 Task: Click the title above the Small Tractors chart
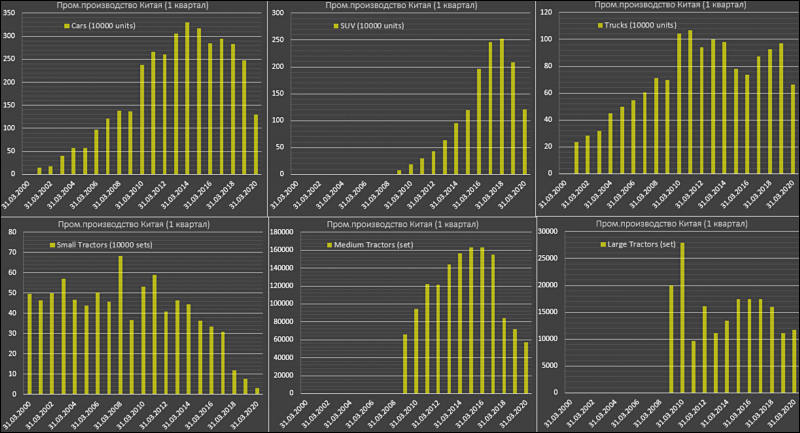click(134, 224)
